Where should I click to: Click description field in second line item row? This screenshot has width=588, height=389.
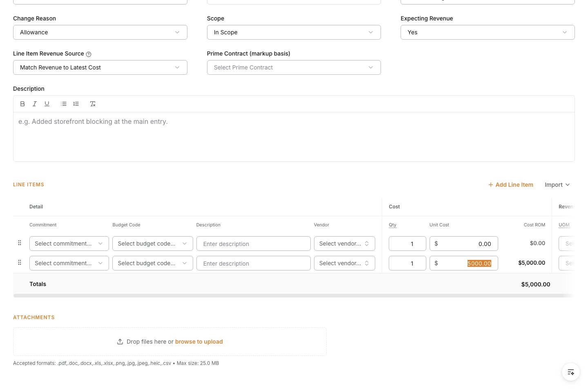coord(254,263)
